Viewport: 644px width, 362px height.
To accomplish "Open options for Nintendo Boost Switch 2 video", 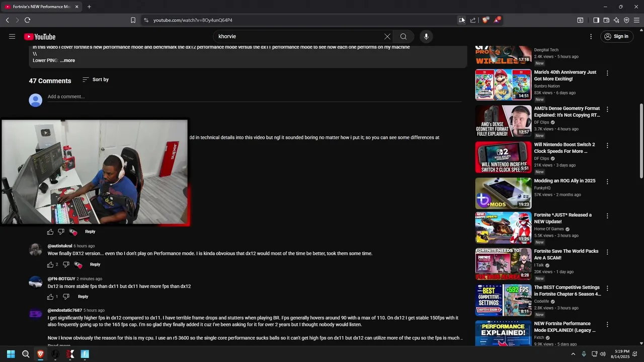I will tap(607, 145).
